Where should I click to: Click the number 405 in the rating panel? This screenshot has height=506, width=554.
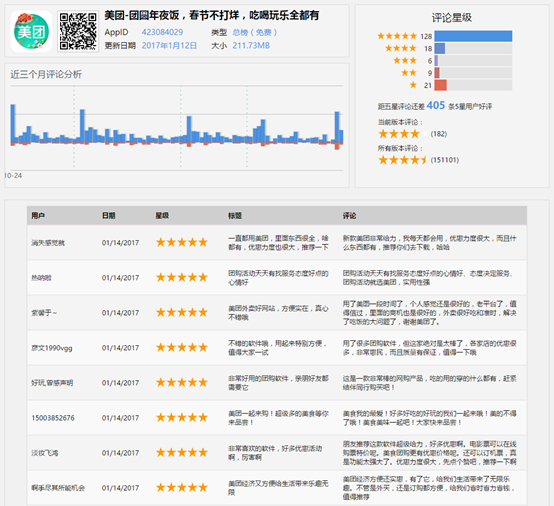436,105
